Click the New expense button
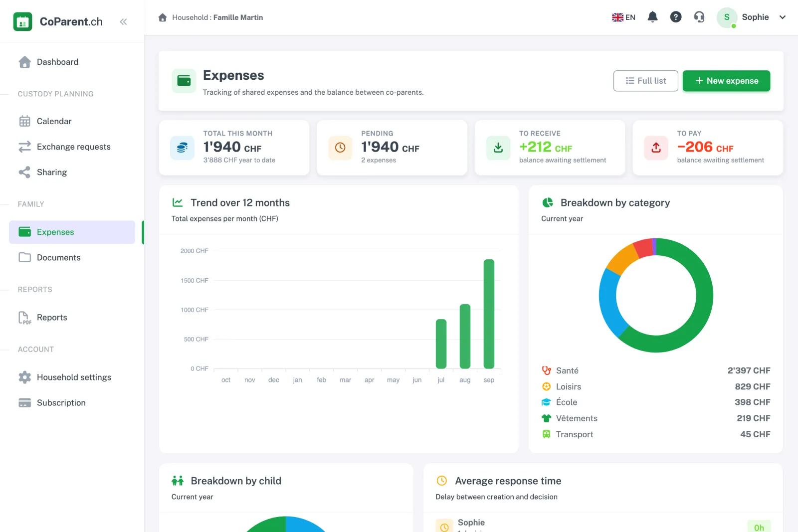The image size is (798, 532). [726, 81]
